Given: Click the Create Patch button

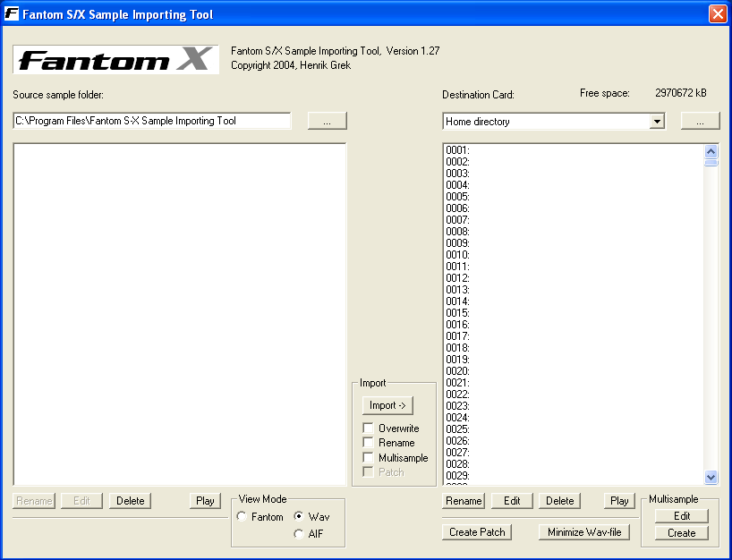Looking at the screenshot, I should coord(477,532).
